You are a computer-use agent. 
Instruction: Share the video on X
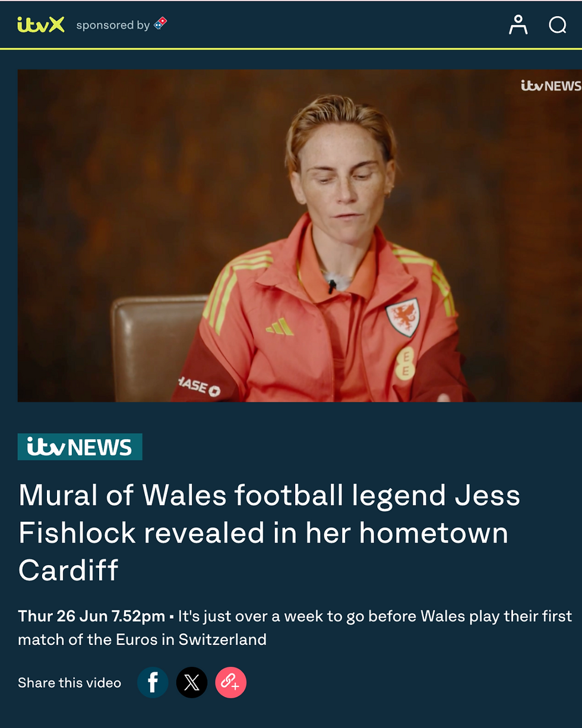tap(192, 682)
